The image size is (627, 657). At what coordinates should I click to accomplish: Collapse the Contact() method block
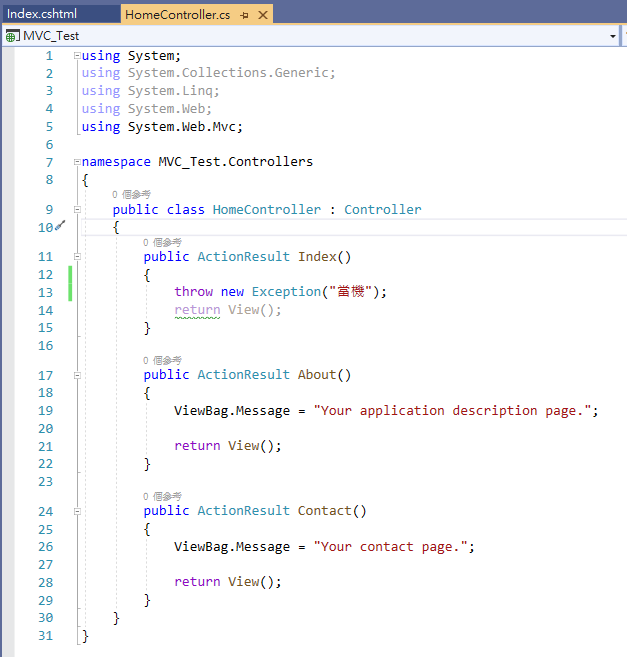click(x=77, y=511)
